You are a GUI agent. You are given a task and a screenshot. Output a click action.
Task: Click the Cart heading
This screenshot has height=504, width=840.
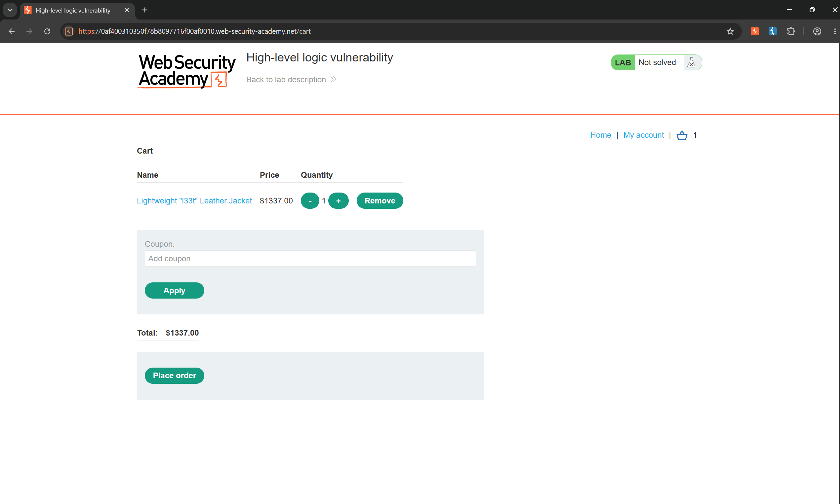point(145,151)
